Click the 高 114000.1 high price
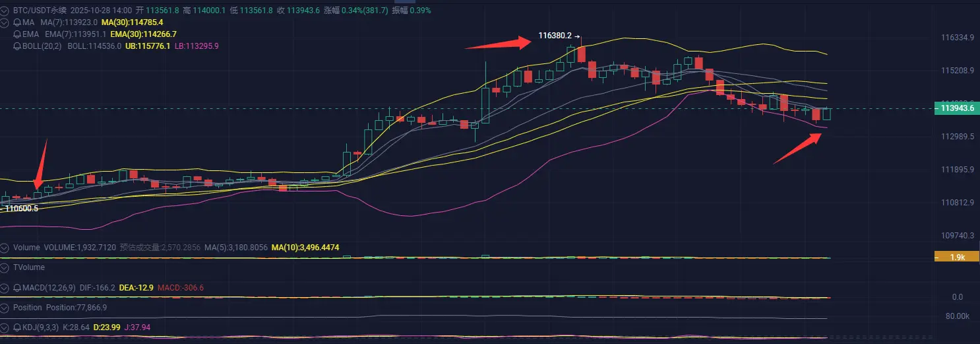 point(204,11)
